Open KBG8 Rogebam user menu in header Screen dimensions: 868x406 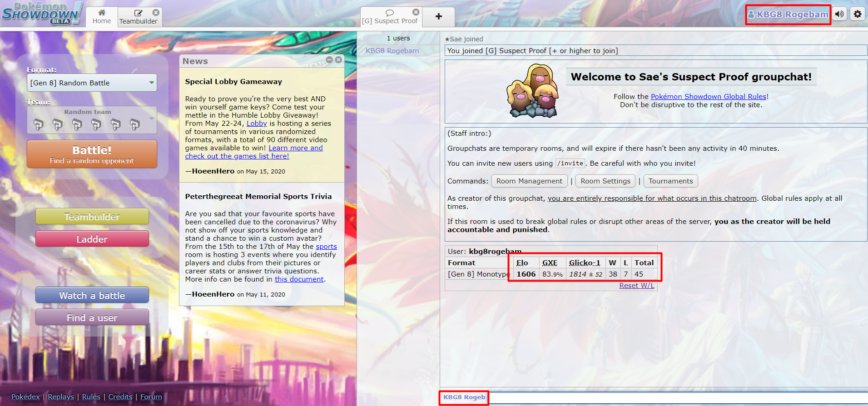point(788,15)
